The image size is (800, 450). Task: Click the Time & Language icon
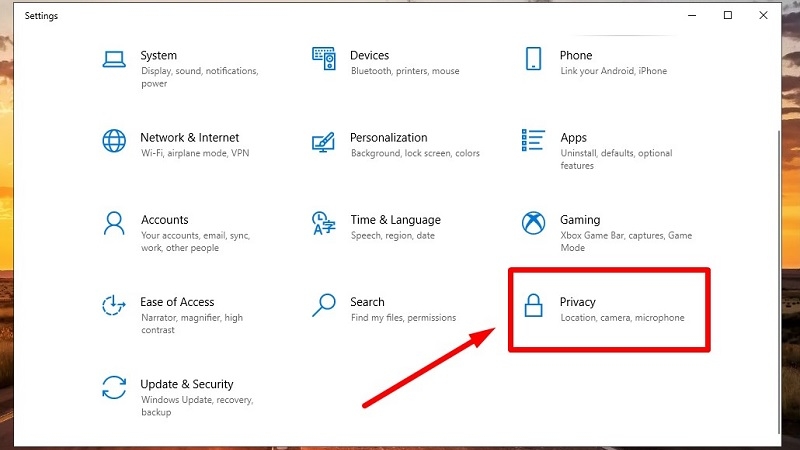(324, 223)
